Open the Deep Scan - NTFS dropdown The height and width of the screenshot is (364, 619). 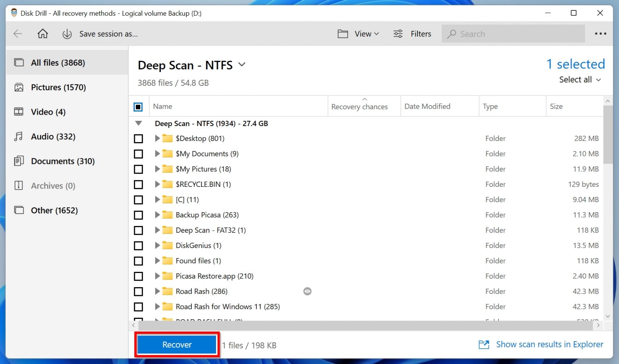[242, 64]
